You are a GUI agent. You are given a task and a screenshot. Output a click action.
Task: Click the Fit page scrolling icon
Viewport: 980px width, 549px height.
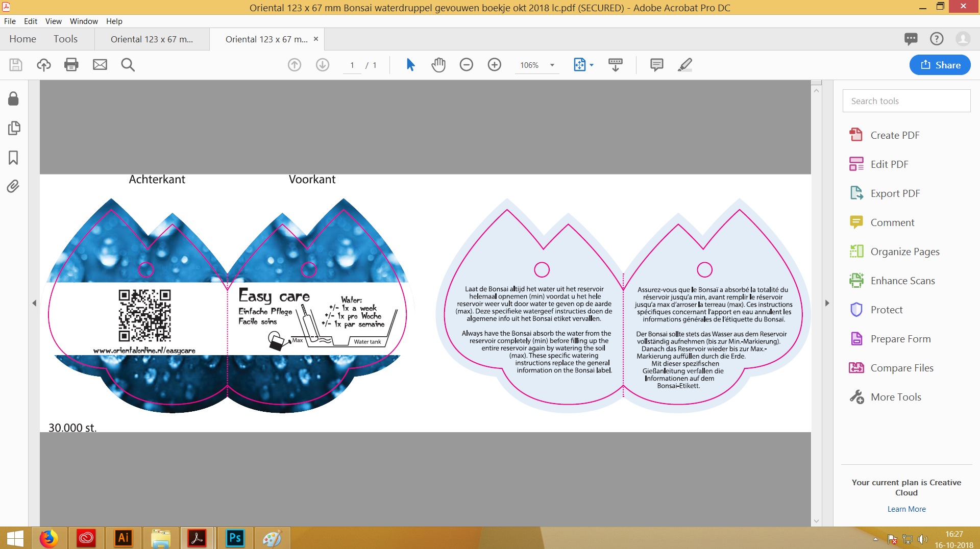pos(580,65)
